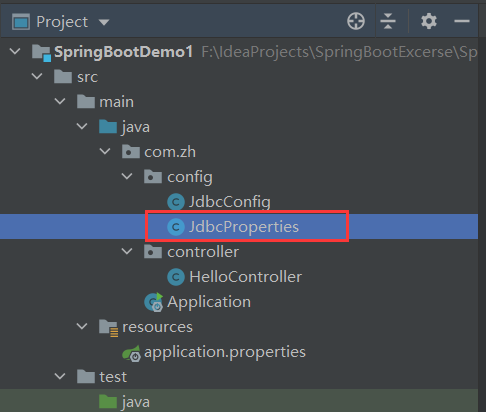Open the Project panel gear settings
Image resolution: width=486 pixels, height=412 pixels.
tap(429, 22)
